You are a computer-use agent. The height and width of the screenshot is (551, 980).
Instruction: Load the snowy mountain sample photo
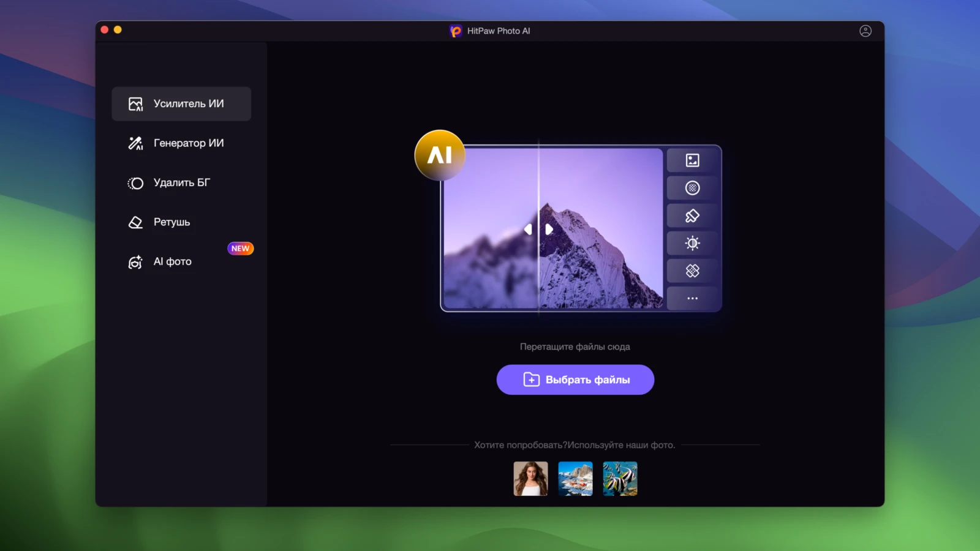pos(575,479)
